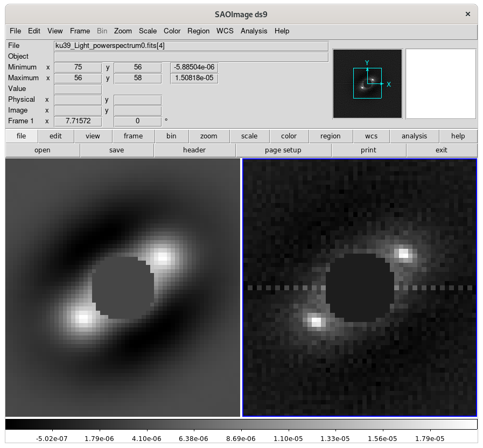Click the 'save' button
This screenshot has width=483, height=448.
[116, 150]
